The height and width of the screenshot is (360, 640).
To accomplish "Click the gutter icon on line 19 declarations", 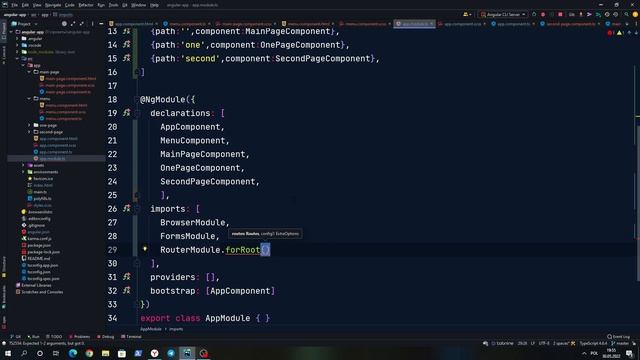I will [127, 113].
